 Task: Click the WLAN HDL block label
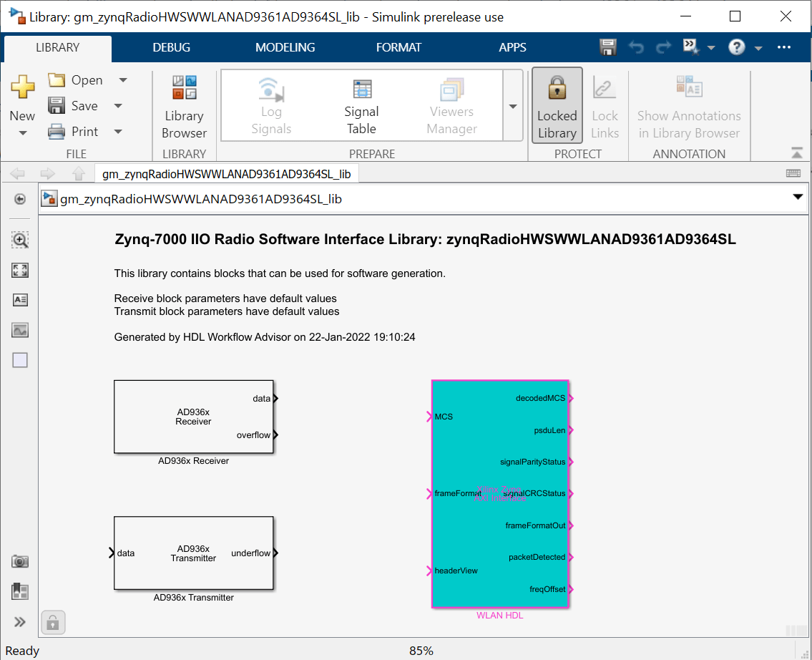pos(500,616)
